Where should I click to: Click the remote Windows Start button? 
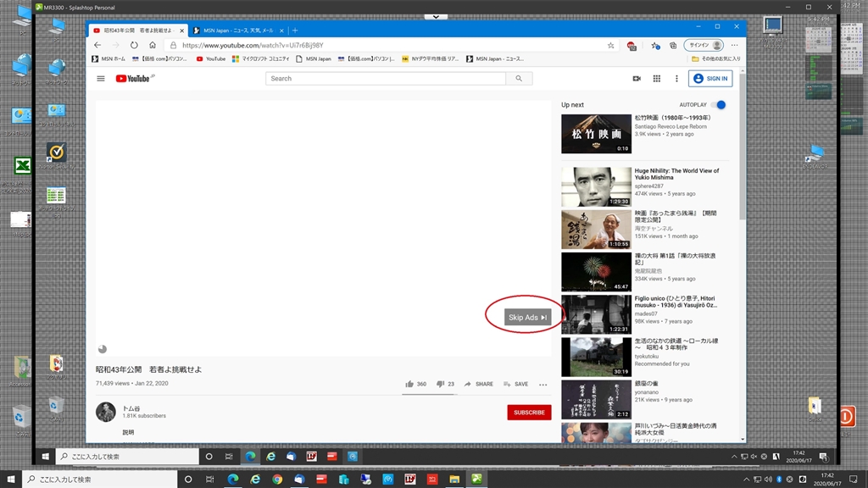(x=46, y=457)
